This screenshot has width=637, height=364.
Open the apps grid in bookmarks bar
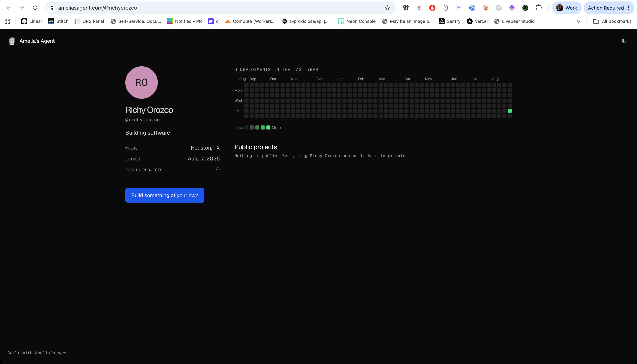(x=8, y=22)
